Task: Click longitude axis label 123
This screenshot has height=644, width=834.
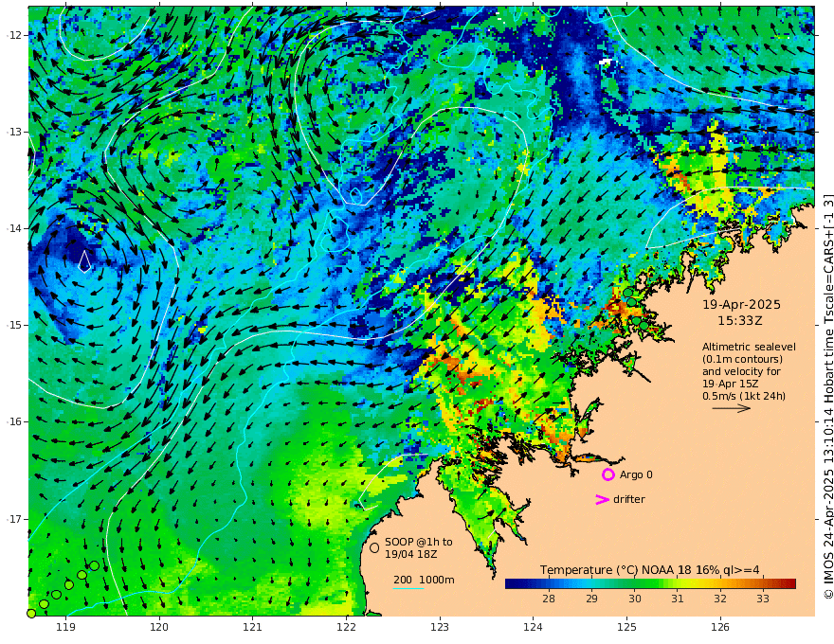Action: [x=440, y=627]
